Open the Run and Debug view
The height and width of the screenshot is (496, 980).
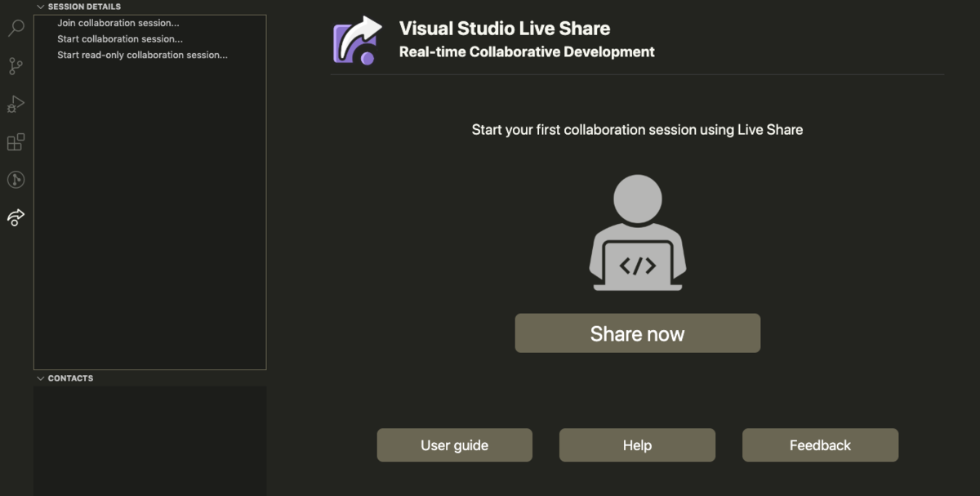16,104
